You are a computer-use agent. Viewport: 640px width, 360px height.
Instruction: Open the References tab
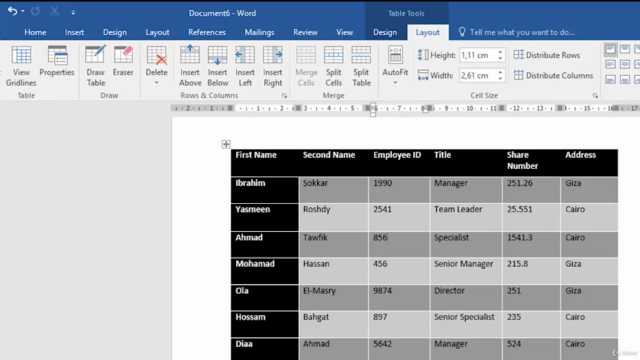coord(207,32)
